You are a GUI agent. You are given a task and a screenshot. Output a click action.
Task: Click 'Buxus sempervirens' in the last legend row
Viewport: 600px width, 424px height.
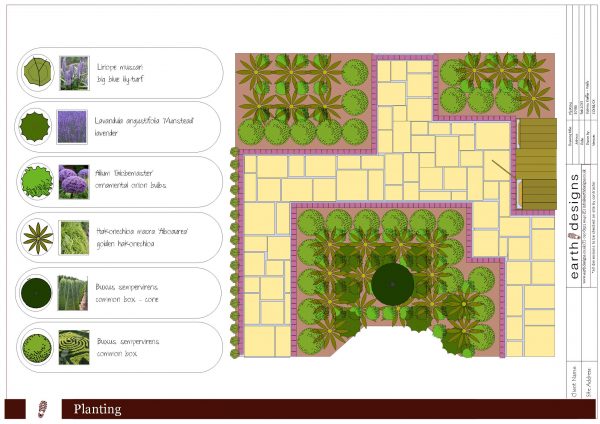(128, 341)
